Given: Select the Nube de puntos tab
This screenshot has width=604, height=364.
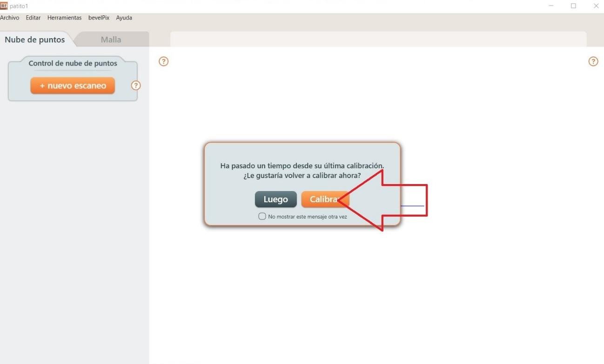Looking at the screenshot, I should [x=34, y=40].
